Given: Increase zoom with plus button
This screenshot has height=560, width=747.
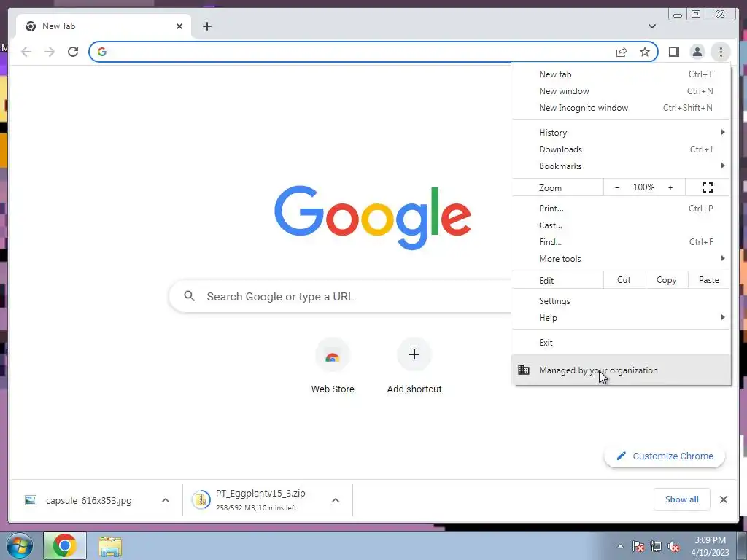Looking at the screenshot, I should coord(670,187).
